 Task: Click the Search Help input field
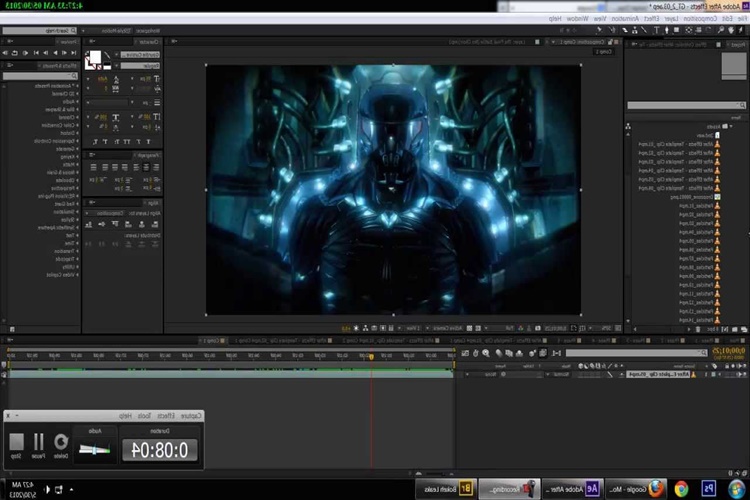[x=40, y=31]
